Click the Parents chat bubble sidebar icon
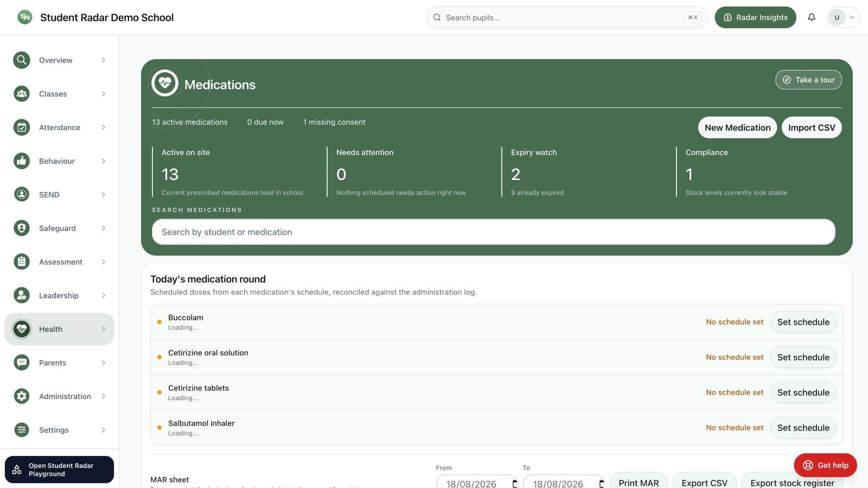This screenshot has width=868, height=488. [22, 363]
